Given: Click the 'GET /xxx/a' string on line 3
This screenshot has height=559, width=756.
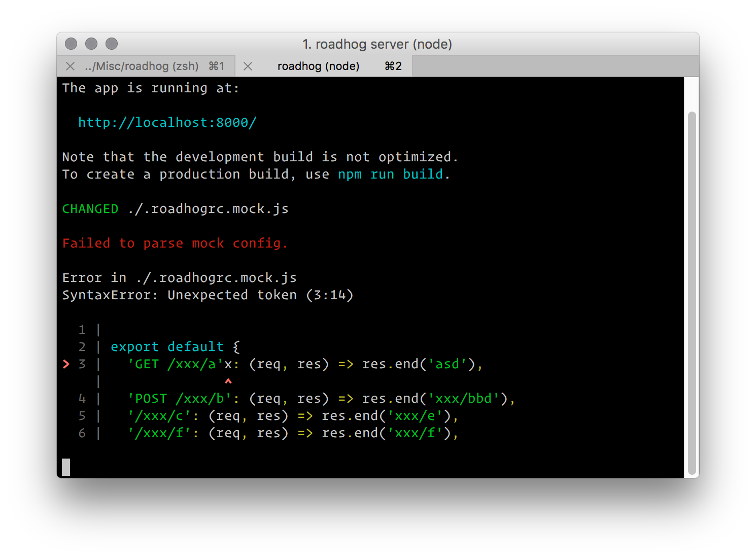Looking at the screenshot, I should [176, 364].
